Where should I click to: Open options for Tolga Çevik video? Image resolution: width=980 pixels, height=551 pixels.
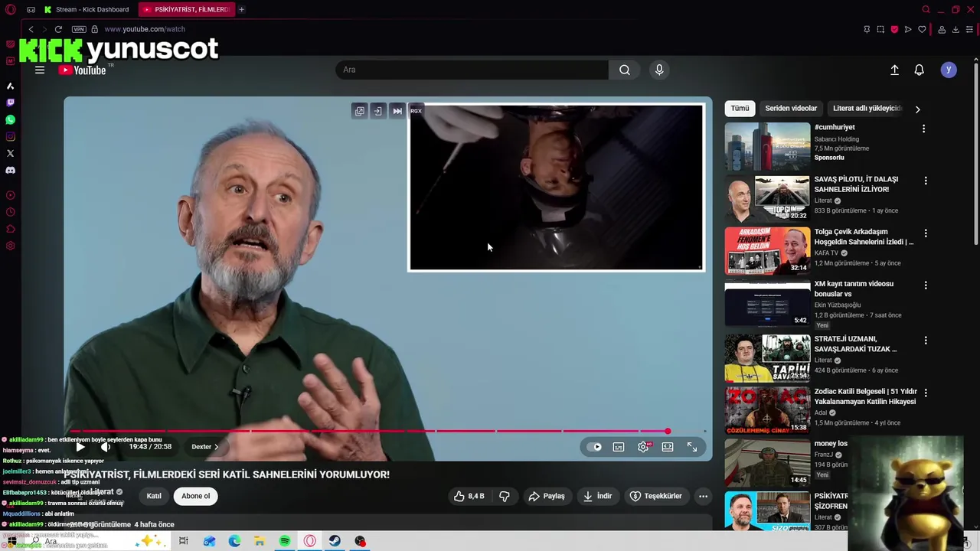[x=926, y=233]
